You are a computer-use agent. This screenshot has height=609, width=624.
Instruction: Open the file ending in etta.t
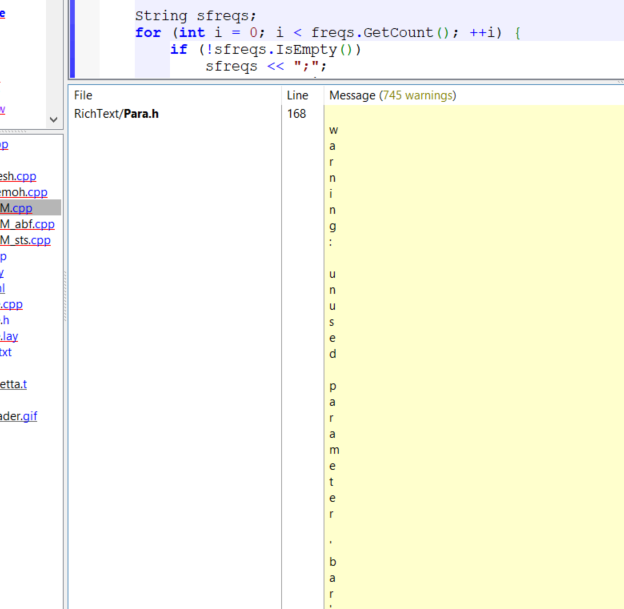(14, 384)
